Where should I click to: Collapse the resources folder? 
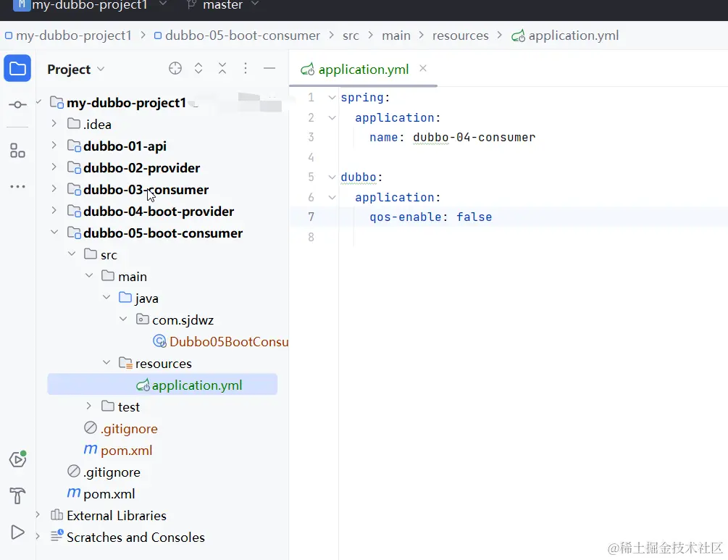click(x=106, y=363)
